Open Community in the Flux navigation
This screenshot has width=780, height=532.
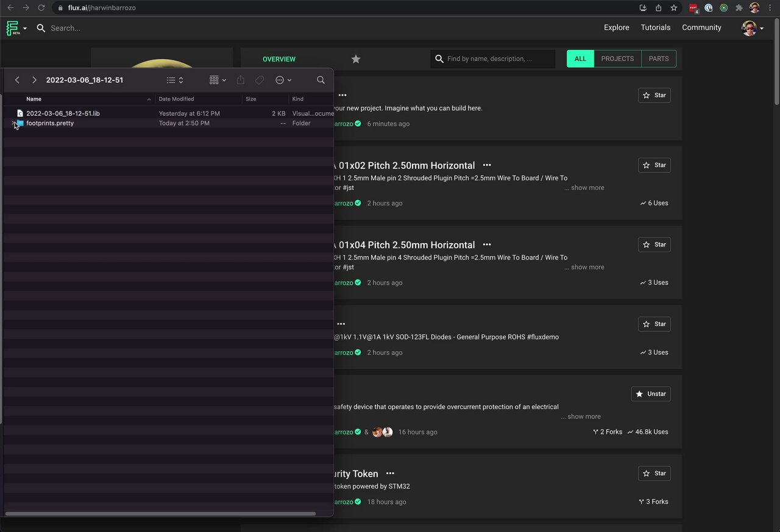(701, 27)
